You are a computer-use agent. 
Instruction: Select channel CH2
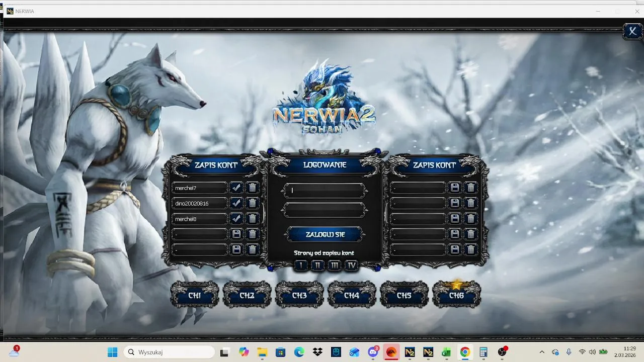pos(247,295)
